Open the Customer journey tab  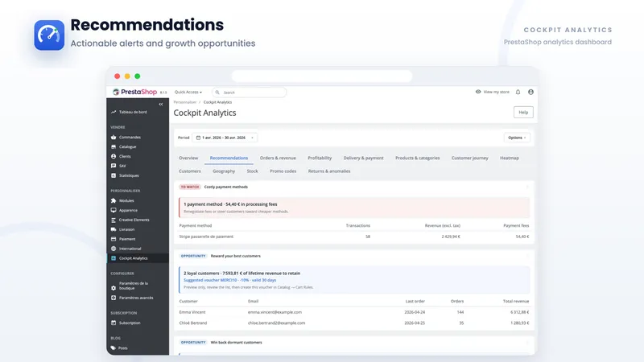point(470,158)
